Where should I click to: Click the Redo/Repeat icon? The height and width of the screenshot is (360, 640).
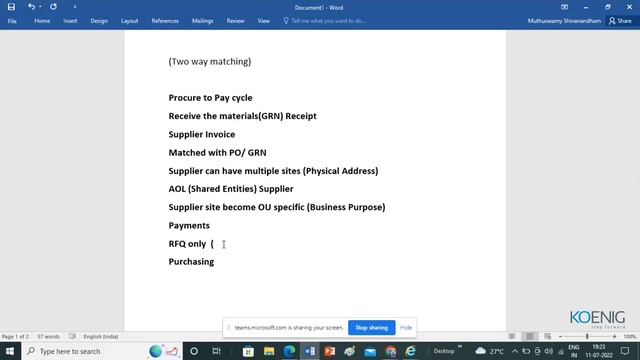coord(53,7)
